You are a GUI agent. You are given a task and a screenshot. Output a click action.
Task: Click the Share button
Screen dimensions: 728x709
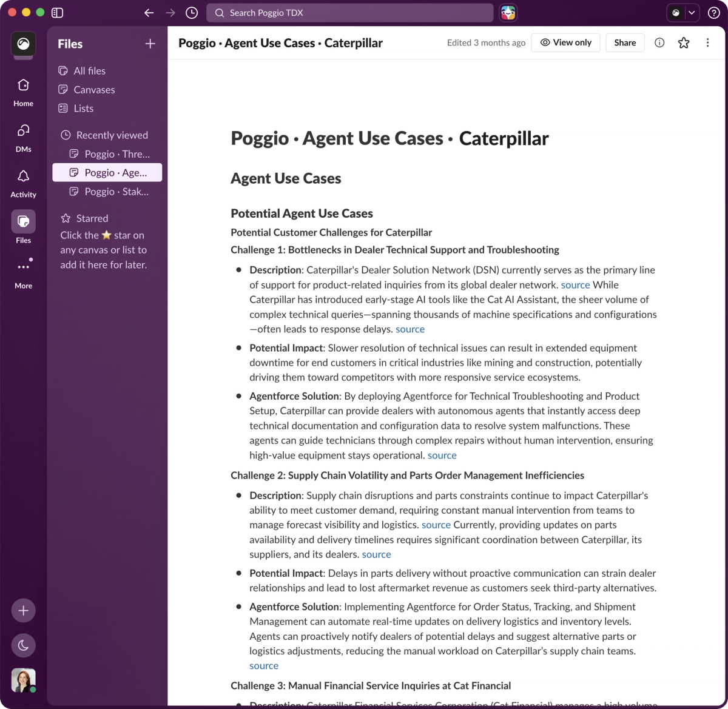[x=625, y=42]
